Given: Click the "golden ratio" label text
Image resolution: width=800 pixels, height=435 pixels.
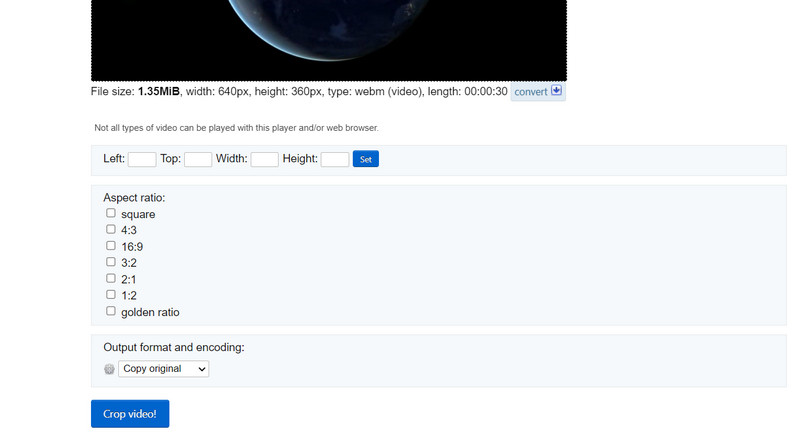Looking at the screenshot, I should 150,312.
